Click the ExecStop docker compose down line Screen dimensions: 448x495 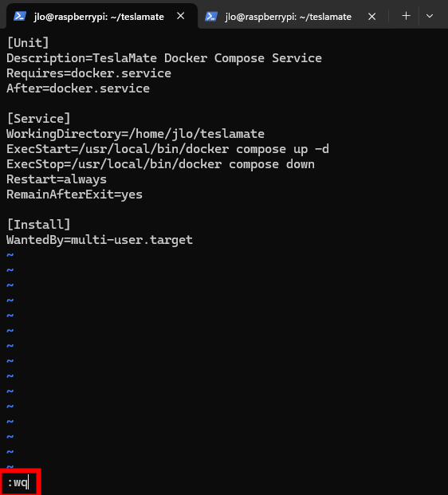coord(160,164)
